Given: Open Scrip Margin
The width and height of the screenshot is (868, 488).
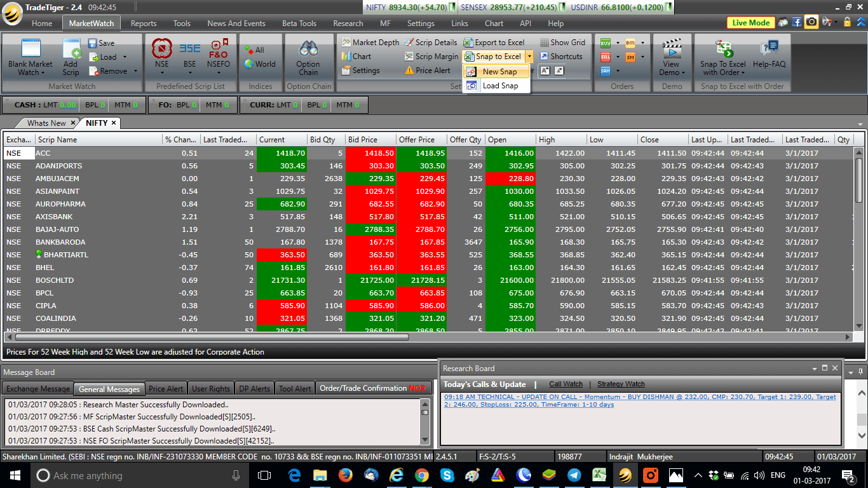Looking at the screenshot, I should [x=431, y=57].
